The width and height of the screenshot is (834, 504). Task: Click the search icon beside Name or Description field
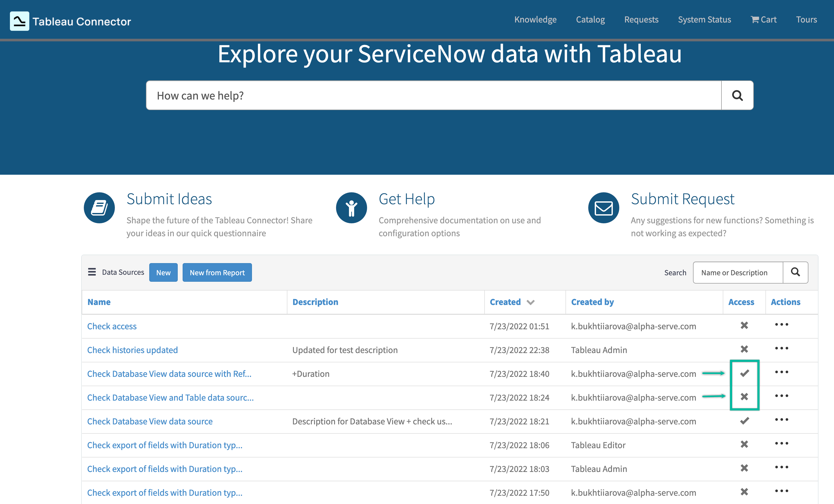click(795, 272)
